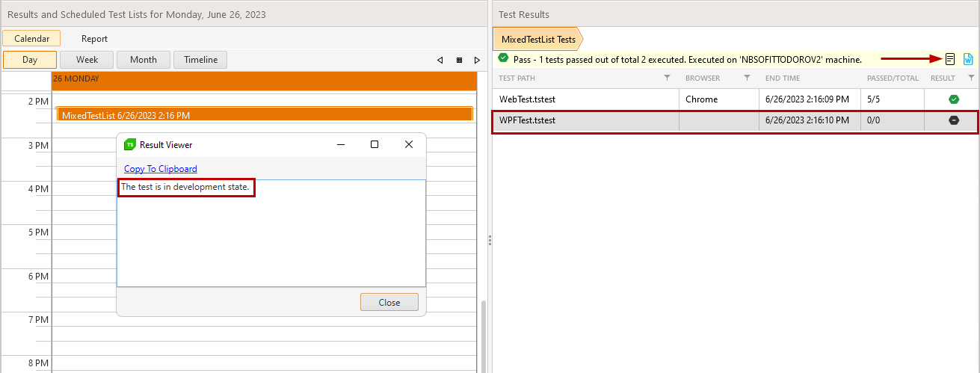Click 'The test is in development state.' text
Viewport: 980px width, 373px height.
(x=185, y=187)
